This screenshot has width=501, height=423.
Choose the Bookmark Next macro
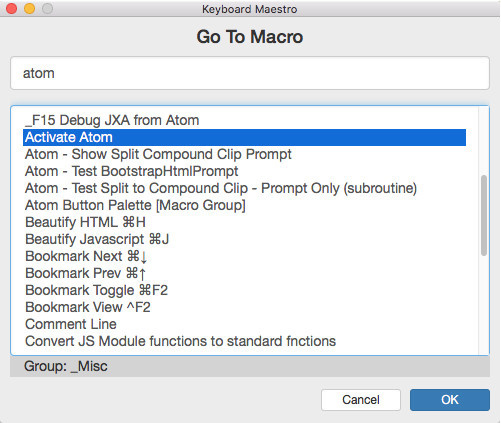[244, 256]
